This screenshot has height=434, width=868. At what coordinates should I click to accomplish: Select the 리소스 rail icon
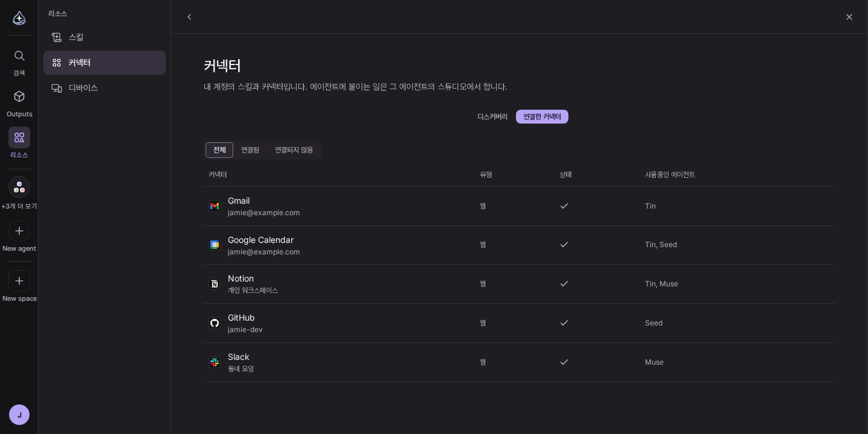pos(19,137)
